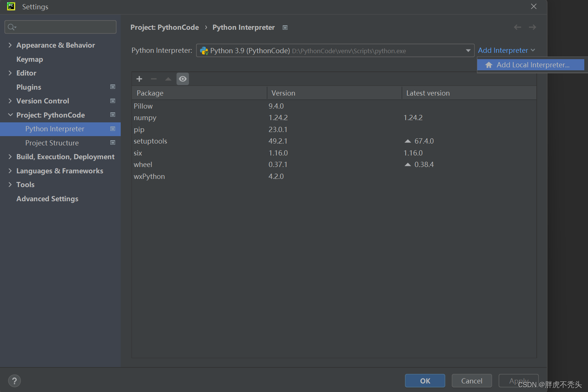The height and width of the screenshot is (392, 588).
Task: Open Advanced Settings page
Action: tap(47, 199)
